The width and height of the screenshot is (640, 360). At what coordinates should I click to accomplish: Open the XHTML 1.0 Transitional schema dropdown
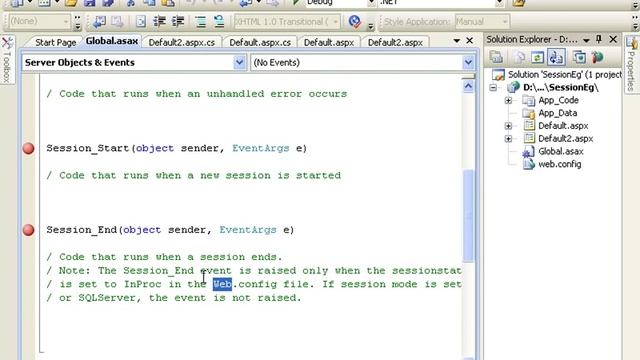(336, 22)
